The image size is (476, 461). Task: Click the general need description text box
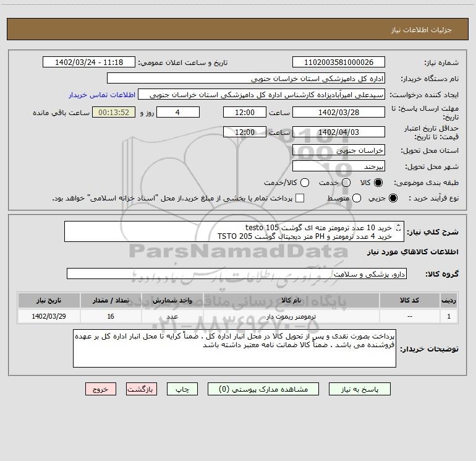(234, 232)
